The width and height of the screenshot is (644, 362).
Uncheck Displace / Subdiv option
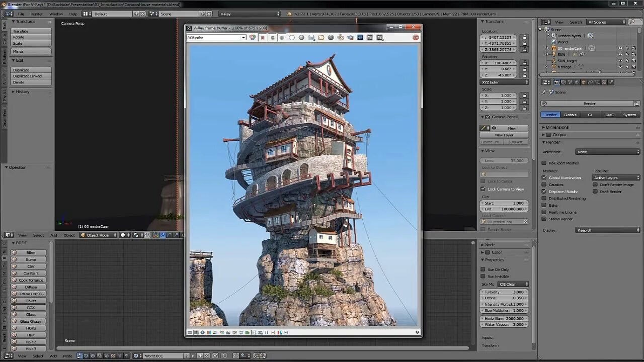point(544,192)
